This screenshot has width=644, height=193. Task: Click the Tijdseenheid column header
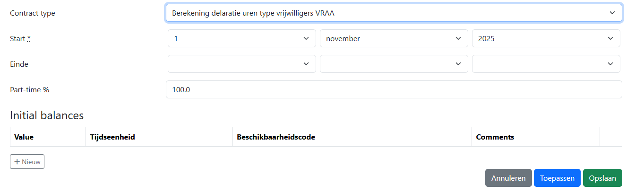click(x=112, y=137)
